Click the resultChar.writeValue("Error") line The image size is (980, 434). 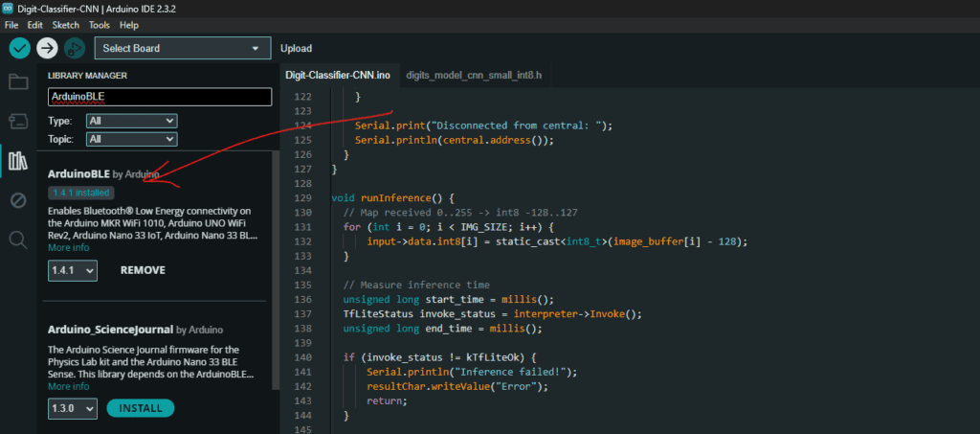pos(457,386)
